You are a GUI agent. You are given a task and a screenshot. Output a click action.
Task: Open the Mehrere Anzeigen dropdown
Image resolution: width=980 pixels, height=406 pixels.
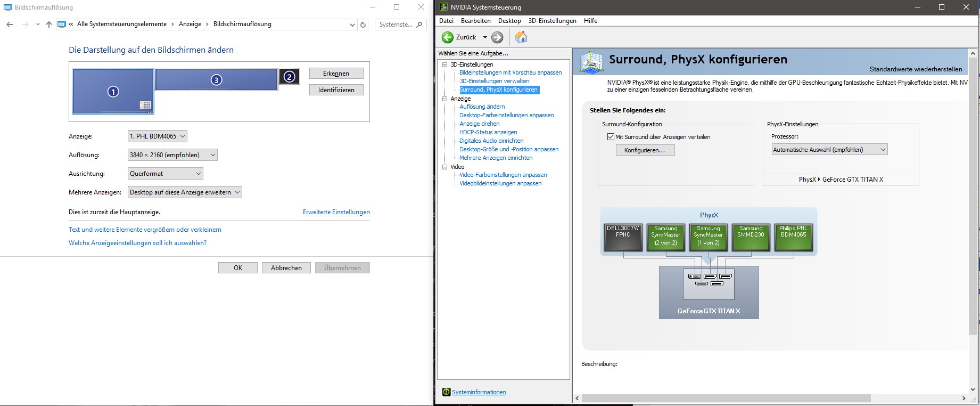pos(185,192)
